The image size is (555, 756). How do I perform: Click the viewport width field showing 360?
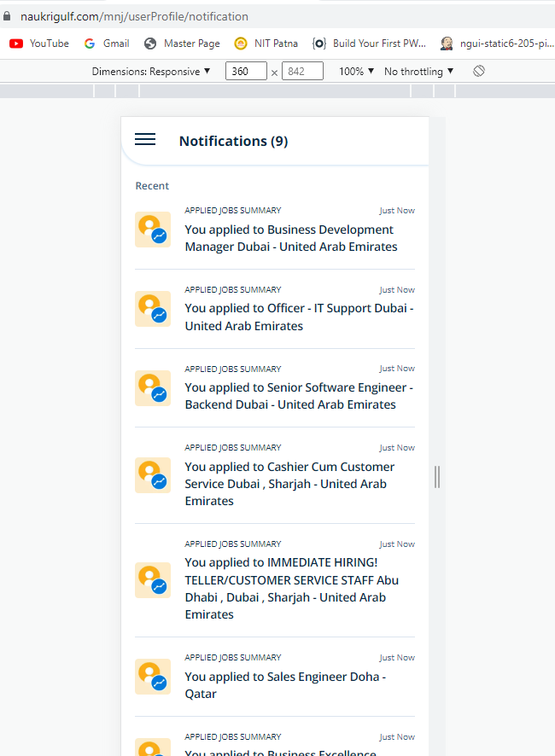point(246,72)
